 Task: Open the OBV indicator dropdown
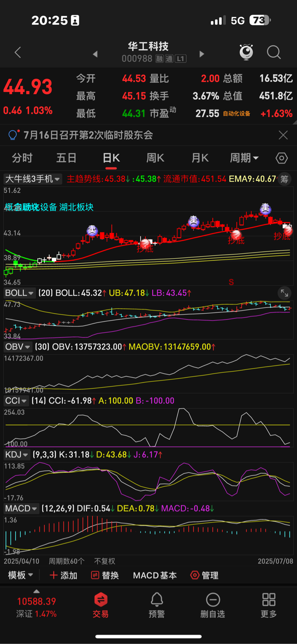[18, 347]
